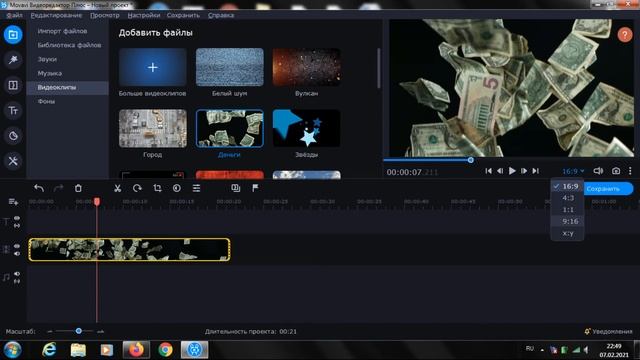
Task: Redo the undone action
Action: (x=58, y=188)
